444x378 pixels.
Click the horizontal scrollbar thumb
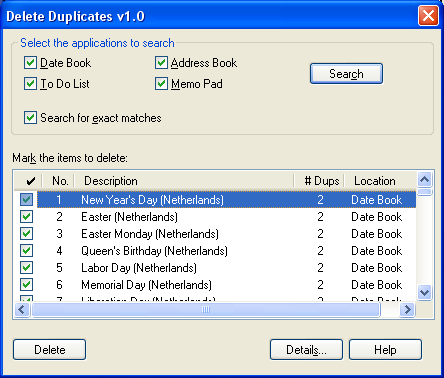point(206,310)
